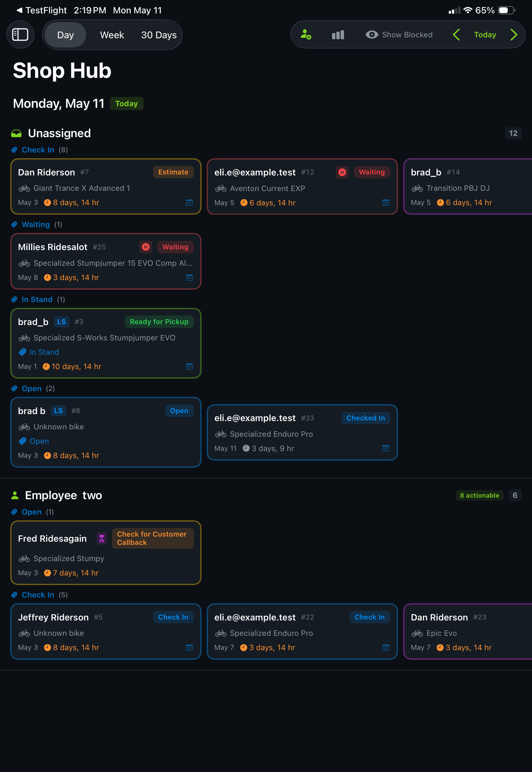Viewport: 532px width, 772px height.
Task: Open notes icon on Dan Riderson #7 card
Action: 189,203
